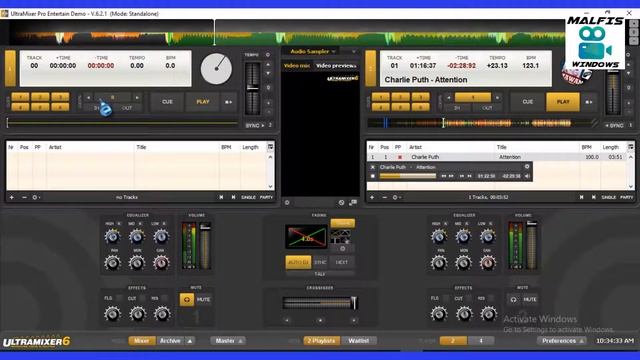Click the left deck's tempo fader
This screenshot has height=360, width=640.
[253, 89]
